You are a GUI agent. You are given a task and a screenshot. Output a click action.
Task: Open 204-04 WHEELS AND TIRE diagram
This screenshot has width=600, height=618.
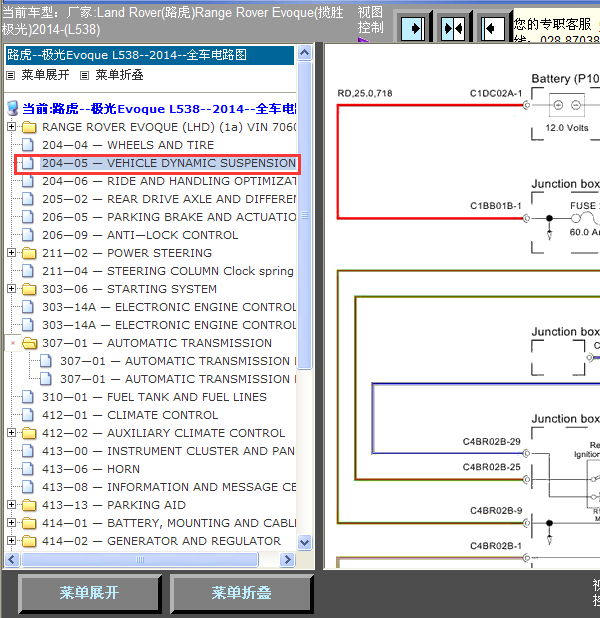[x=128, y=145]
